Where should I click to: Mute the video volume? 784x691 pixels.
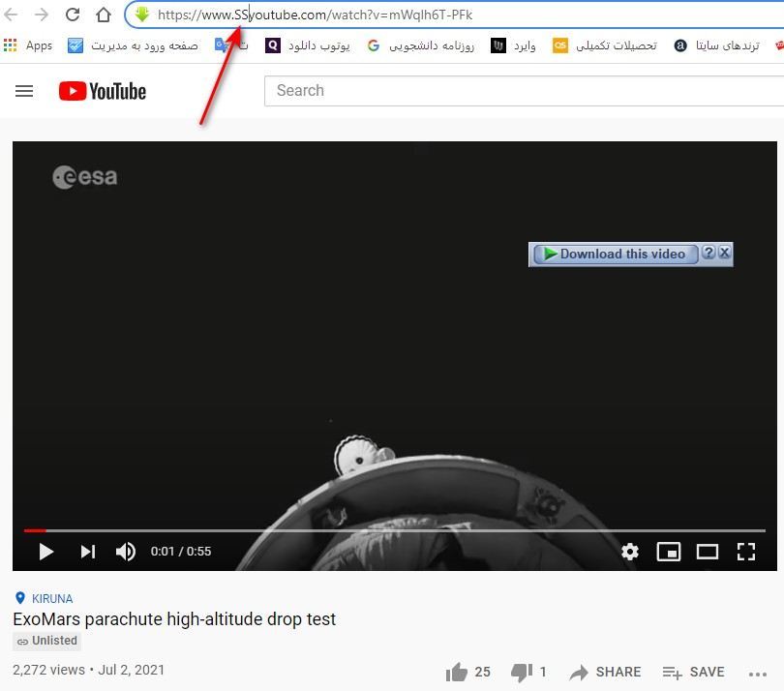(126, 552)
